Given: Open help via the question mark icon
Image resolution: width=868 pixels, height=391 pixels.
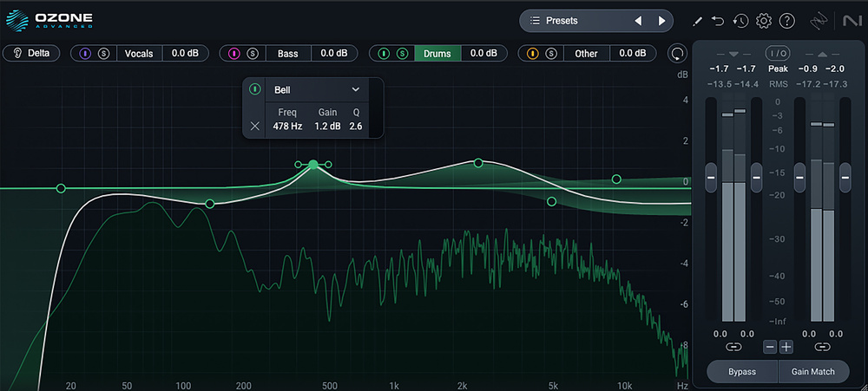Looking at the screenshot, I should pyautogui.click(x=787, y=20).
